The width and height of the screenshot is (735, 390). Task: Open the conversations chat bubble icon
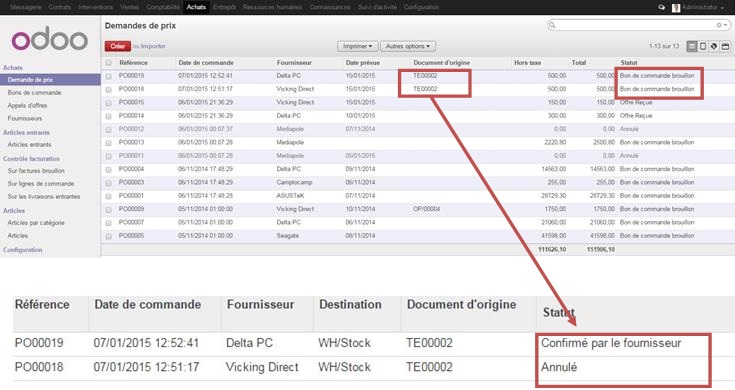661,8
